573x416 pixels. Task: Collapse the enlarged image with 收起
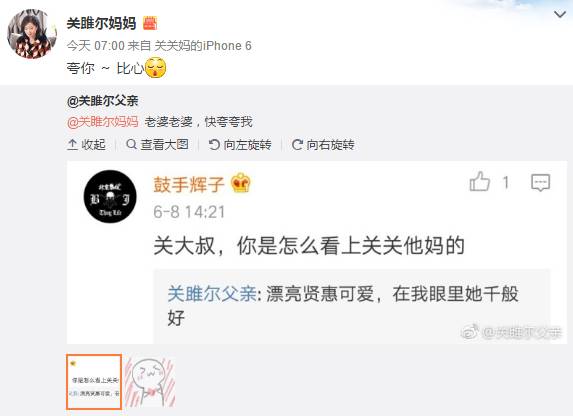(x=87, y=145)
